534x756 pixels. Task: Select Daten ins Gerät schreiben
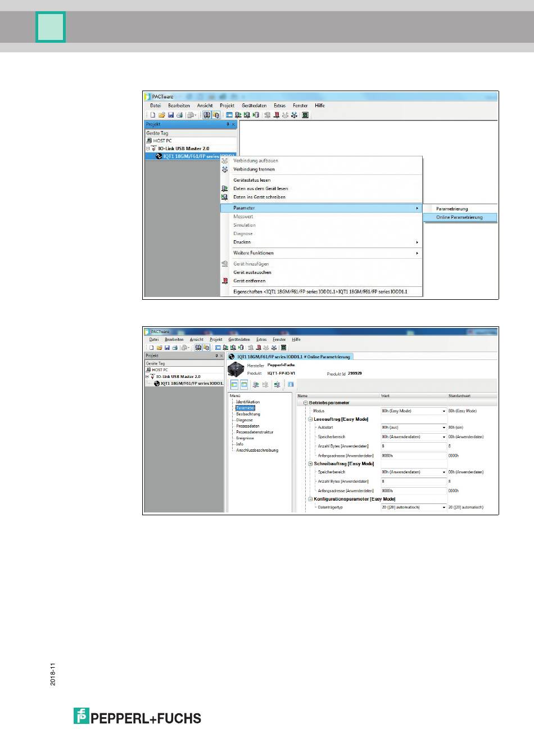tap(321, 197)
